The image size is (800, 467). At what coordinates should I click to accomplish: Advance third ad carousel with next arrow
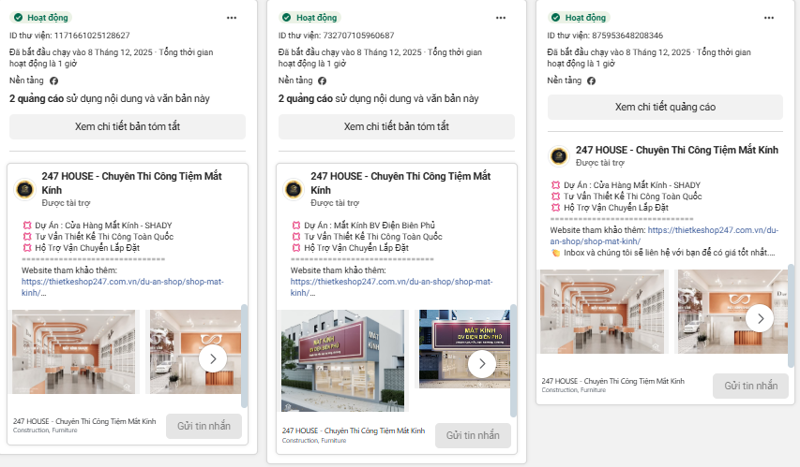pyautogui.click(x=760, y=318)
